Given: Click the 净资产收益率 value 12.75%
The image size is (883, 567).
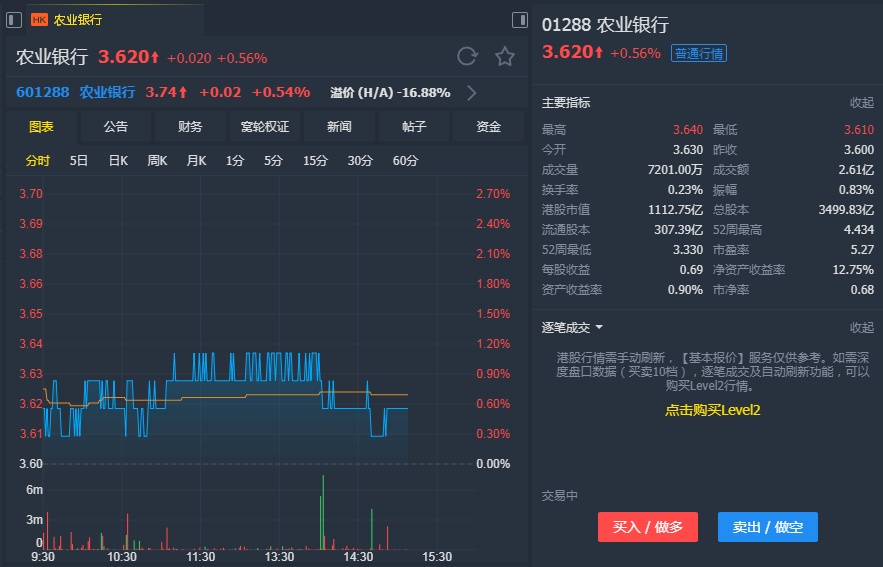Looking at the screenshot, I should 853,270.
